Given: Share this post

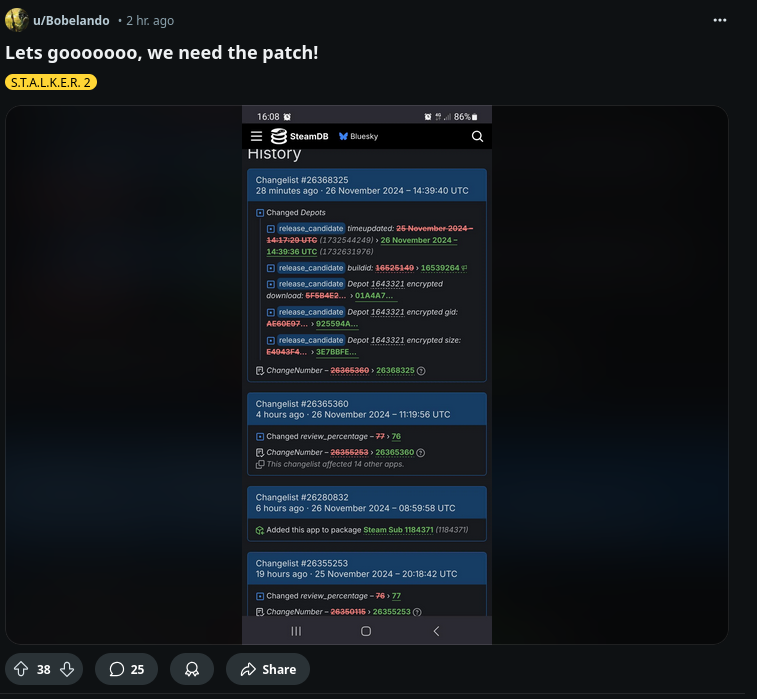Looking at the screenshot, I should click(x=268, y=669).
